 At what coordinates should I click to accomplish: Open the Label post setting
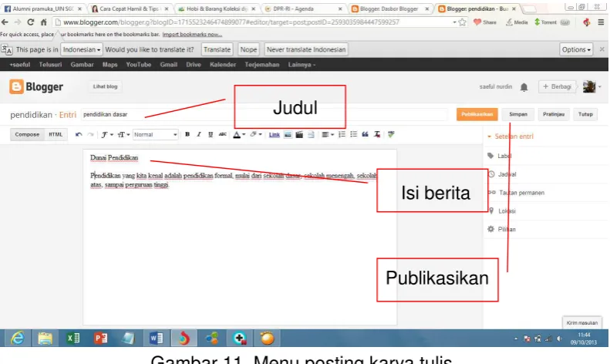click(500, 156)
